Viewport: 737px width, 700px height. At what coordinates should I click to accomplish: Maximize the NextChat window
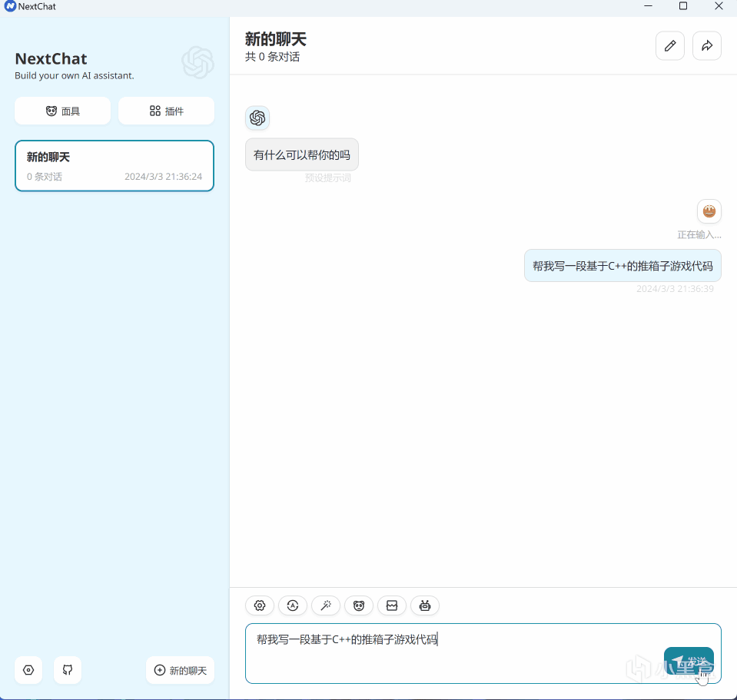point(683,6)
